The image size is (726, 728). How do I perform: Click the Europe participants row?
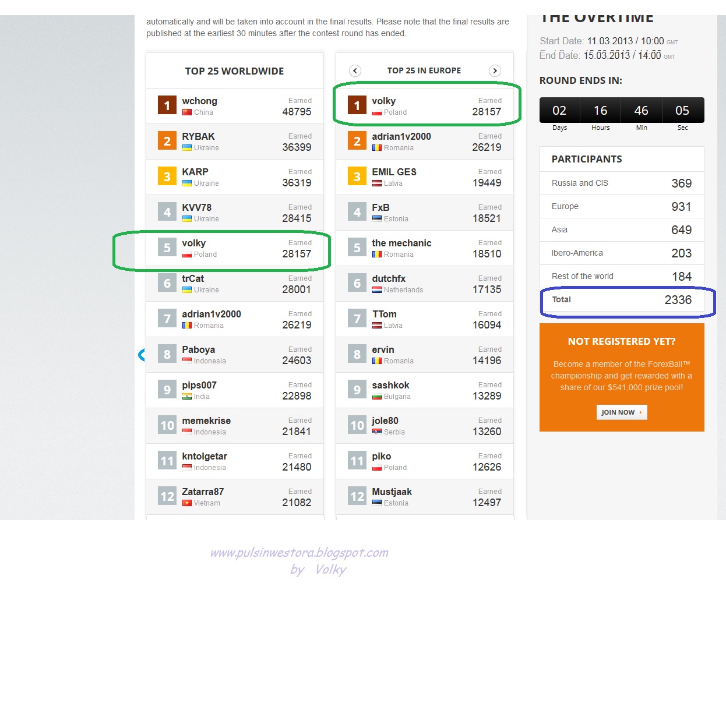[622, 206]
